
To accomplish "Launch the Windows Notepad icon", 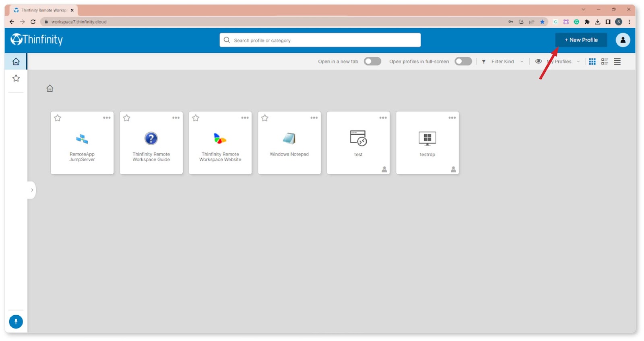I will point(289,138).
